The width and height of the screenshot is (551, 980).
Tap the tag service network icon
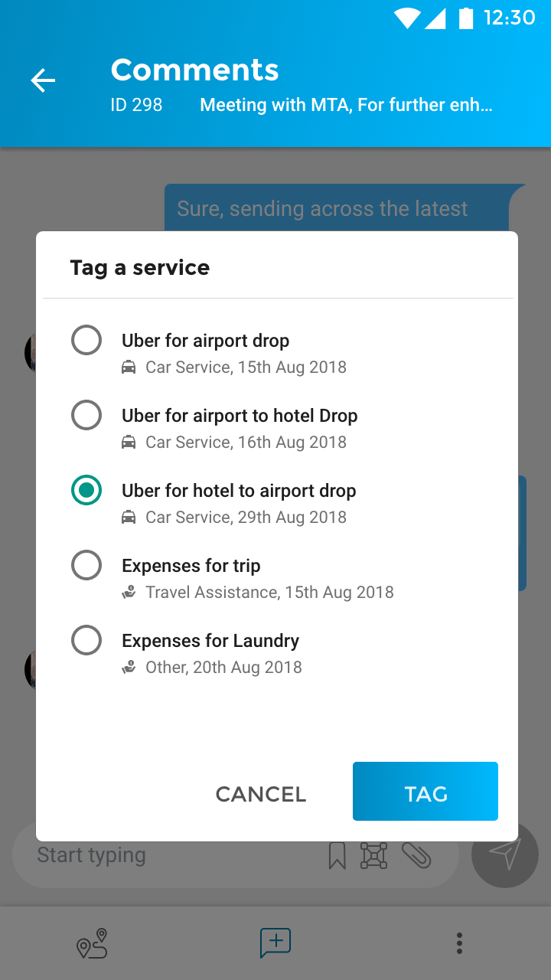click(373, 855)
